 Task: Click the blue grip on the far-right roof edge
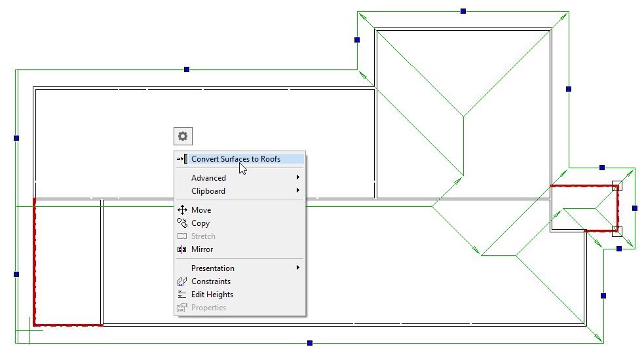pyautogui.click(x=634, y=208)
